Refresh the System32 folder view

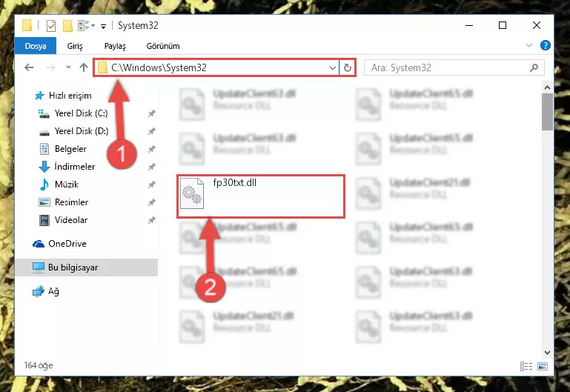[x=348, y=68]
